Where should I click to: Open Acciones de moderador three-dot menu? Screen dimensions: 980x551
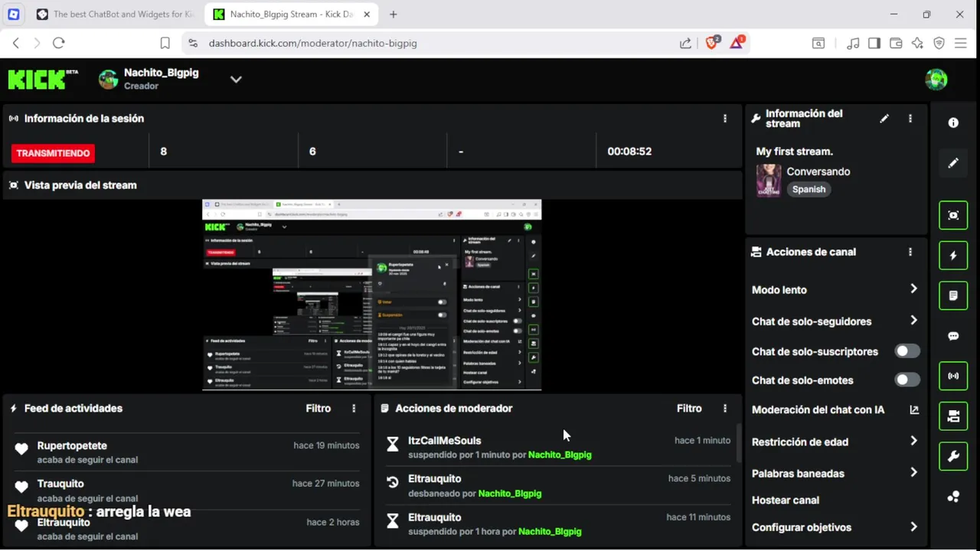(x=725, y=409)
